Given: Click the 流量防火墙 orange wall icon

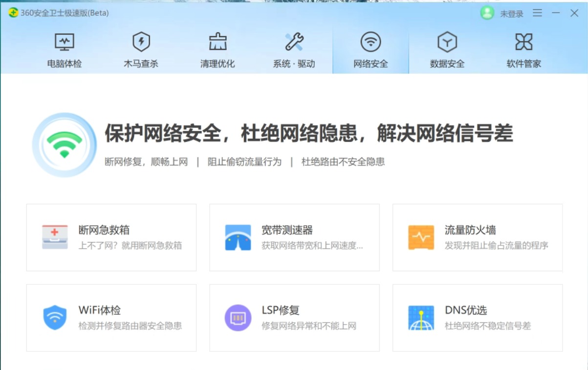Looking at the screenshot, I should [421, 238].
